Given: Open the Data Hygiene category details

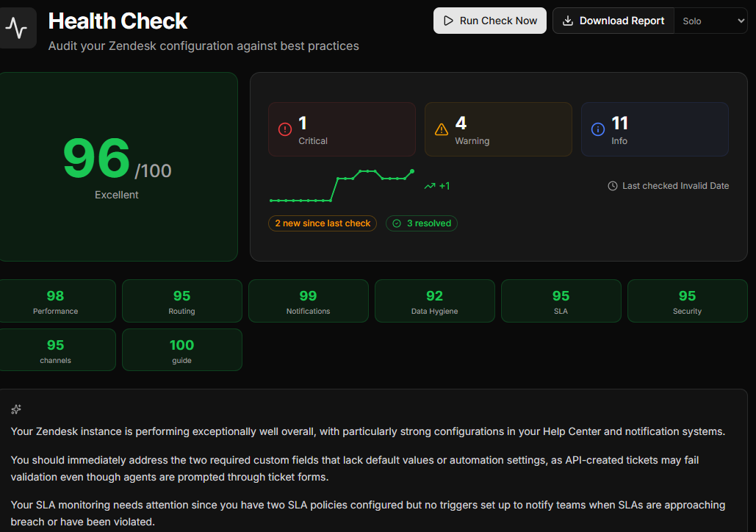Looking at the screenshot, I should [434, 301].
